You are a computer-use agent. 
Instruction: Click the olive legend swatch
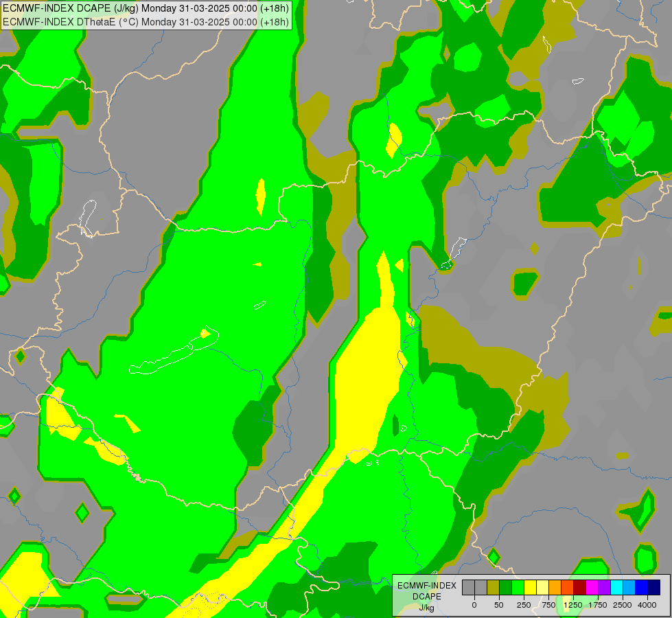point(494,587)
